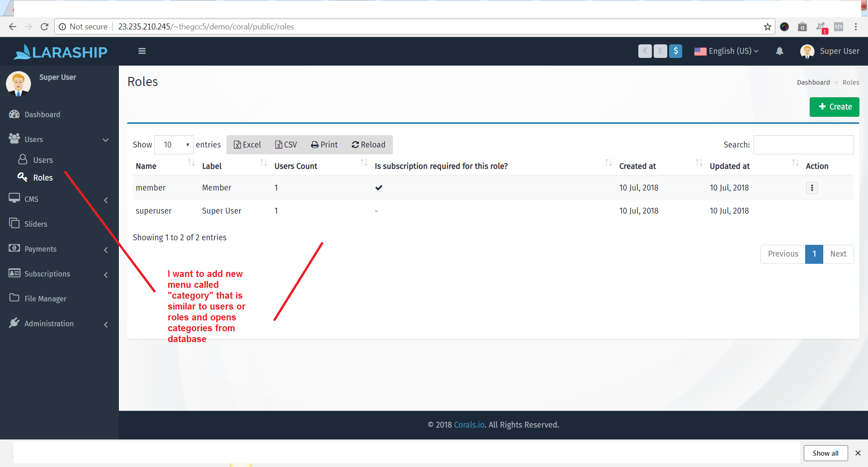The width and height of the screenshot is (868, 467).
Task: Click the site info Not secure icon
Action: pyautogui.click(x=62, y=27)
